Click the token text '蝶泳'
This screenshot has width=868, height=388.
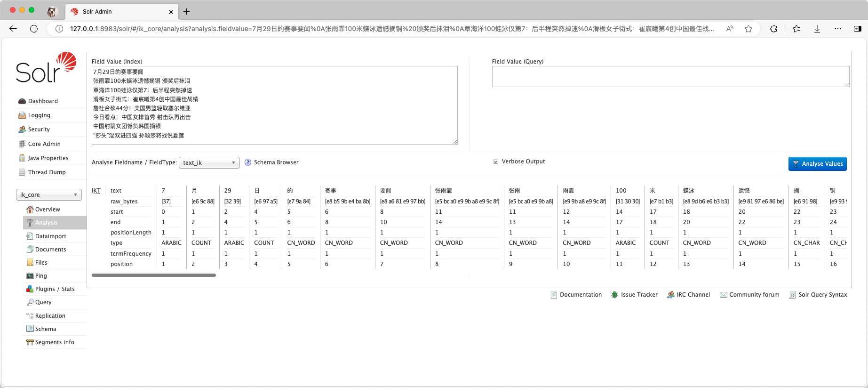pyautogui.click(x=689, y=191)
